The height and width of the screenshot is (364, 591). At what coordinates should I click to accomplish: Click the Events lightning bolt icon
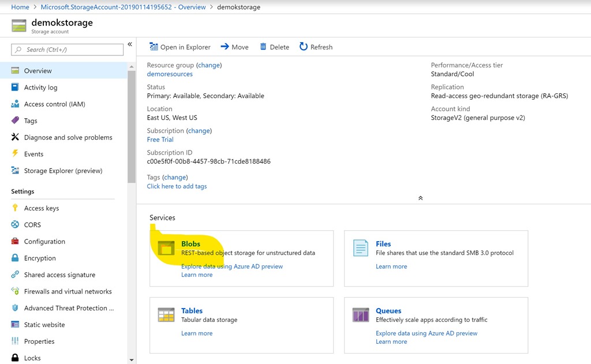point(15,153)
